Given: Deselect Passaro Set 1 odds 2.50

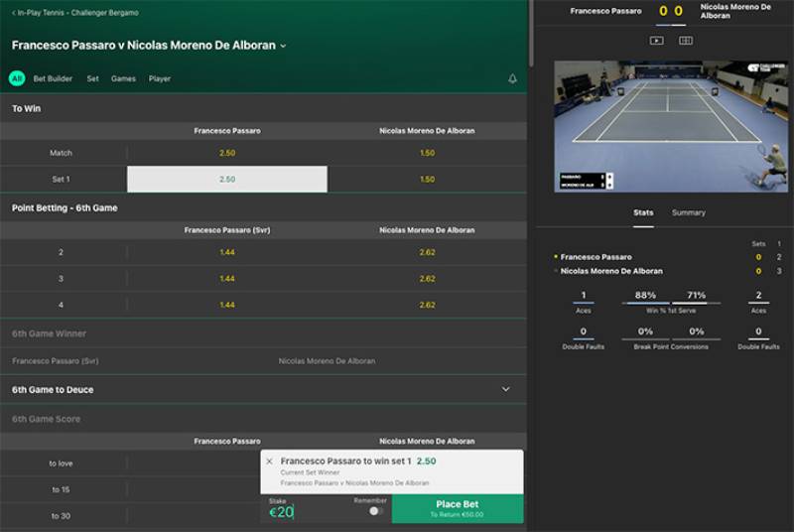Looking at the screenshot, I should click(x=227, y=180).
